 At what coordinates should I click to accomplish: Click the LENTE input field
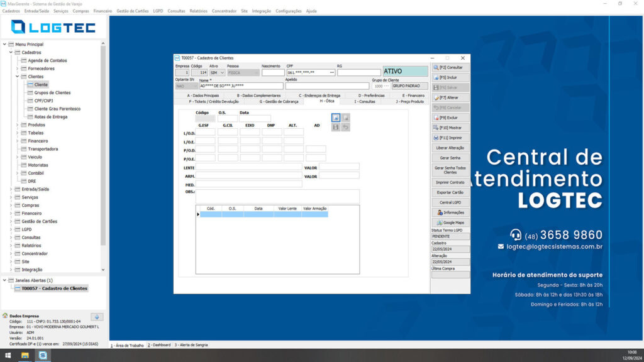[248, 167]
